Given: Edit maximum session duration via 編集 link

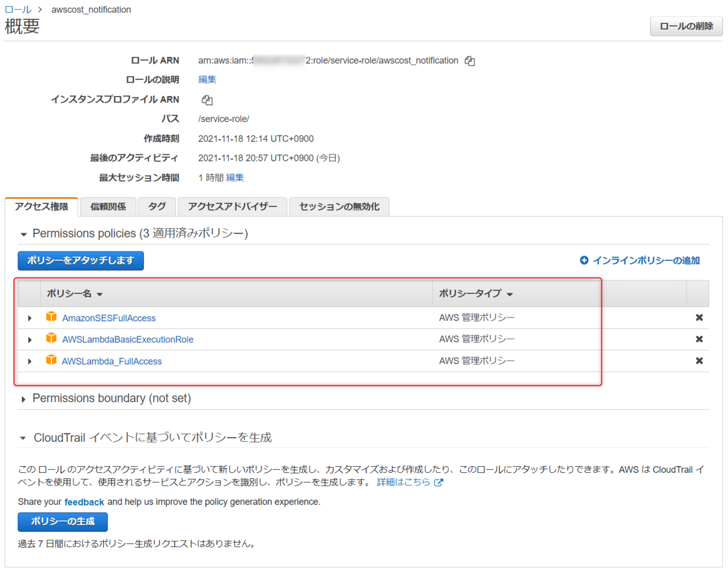Looking at the screenshot, I should tap(235, 178).
